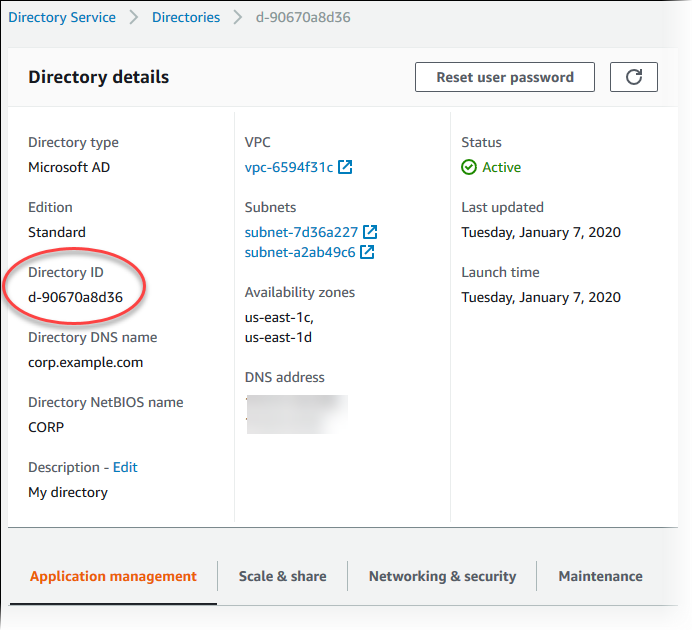Click the refresh icon button
The height and width of the screenshot is (631, 693).
point(632,77)
